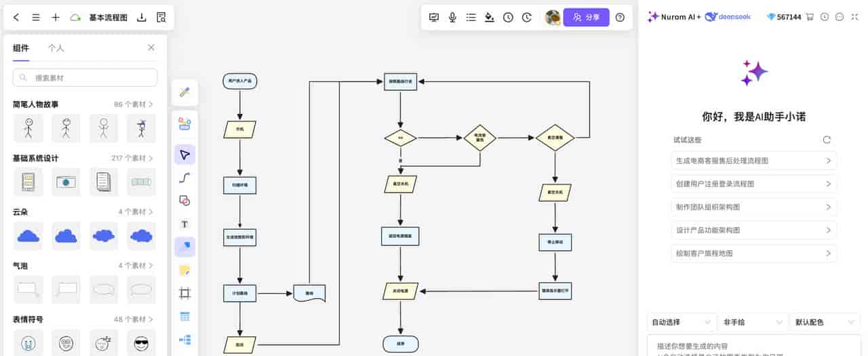The image size is (868, 356).
Task: Open the shopping cart icon
Action: tap(810, 17)
